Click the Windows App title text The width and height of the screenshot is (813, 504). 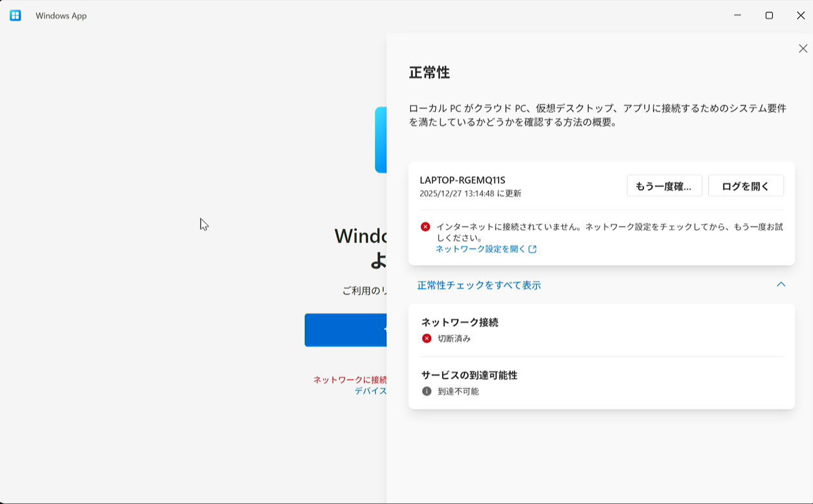[61, 15]
